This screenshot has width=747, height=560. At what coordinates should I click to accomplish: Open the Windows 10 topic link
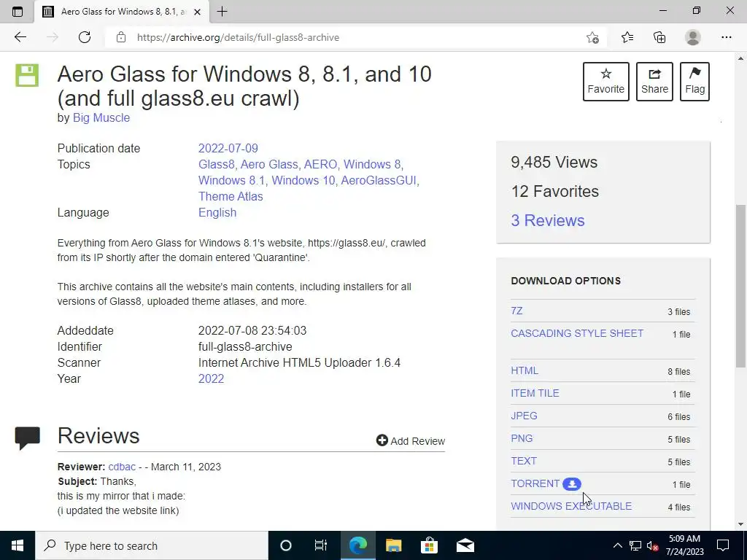[x=303, y=181]
